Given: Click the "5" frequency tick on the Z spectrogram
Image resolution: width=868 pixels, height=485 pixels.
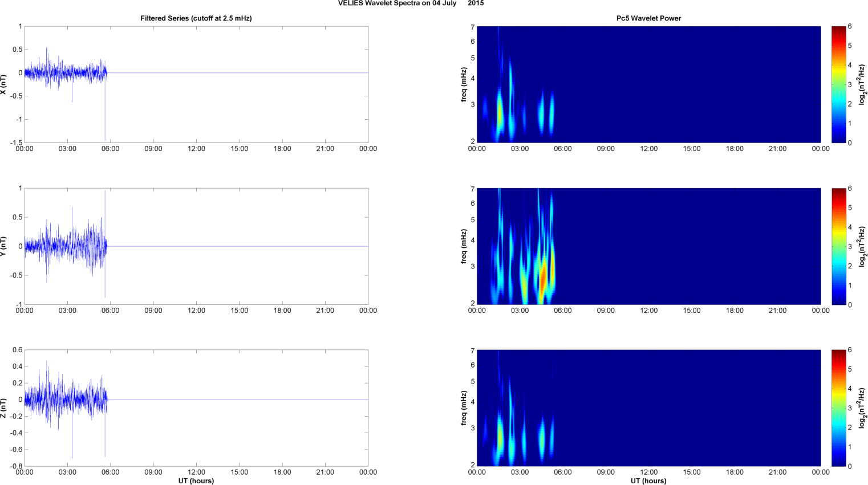Looking at the screenshot, I should [x=473, y=382].
